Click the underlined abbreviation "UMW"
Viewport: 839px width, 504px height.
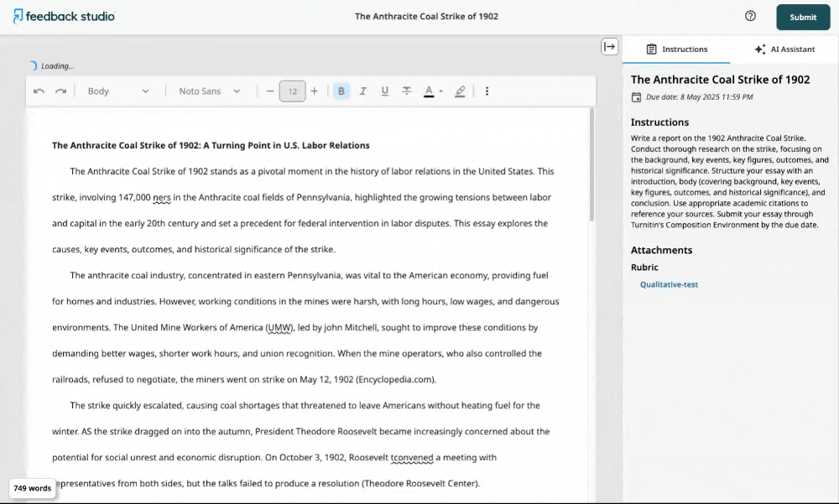tap(280, 327)
